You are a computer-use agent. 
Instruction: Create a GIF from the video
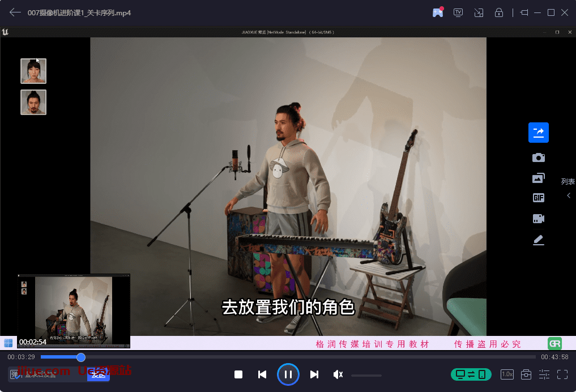(538, 198)
